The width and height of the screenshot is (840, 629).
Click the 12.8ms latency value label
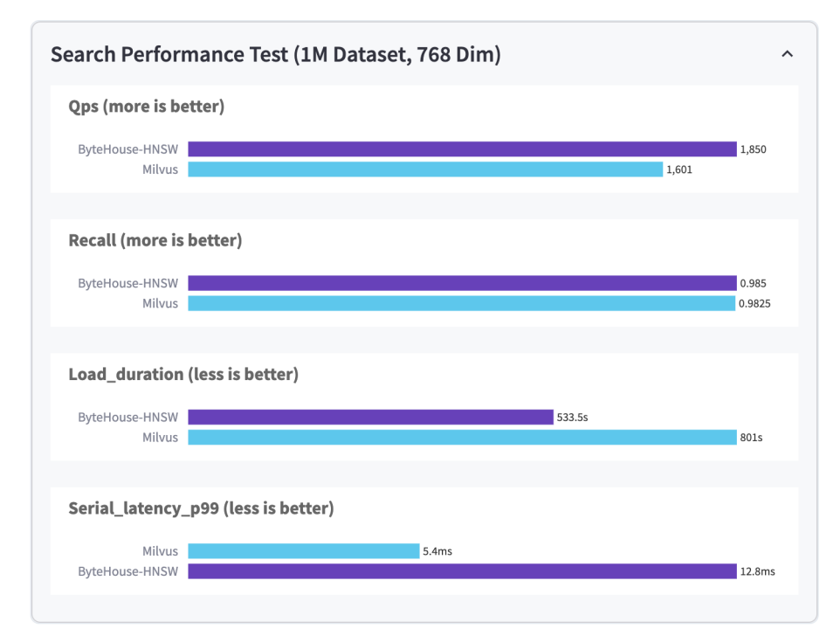[757, 571]
